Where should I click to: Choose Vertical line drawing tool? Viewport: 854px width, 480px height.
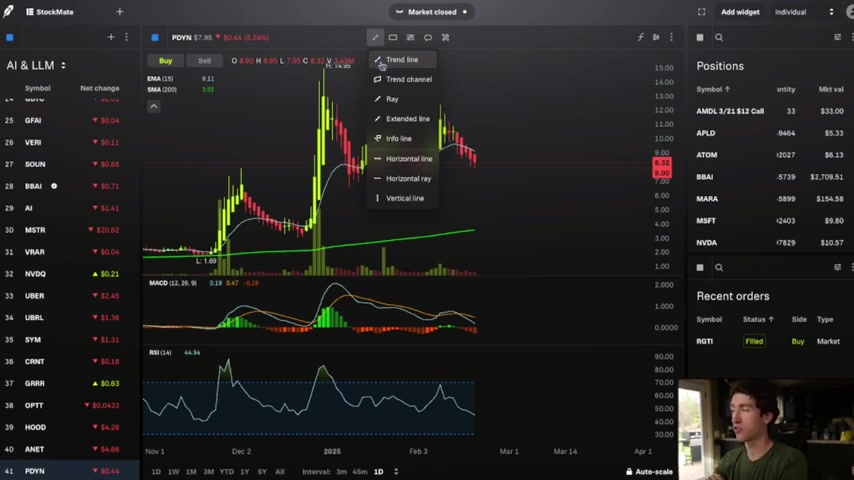[x=403, y=198]
